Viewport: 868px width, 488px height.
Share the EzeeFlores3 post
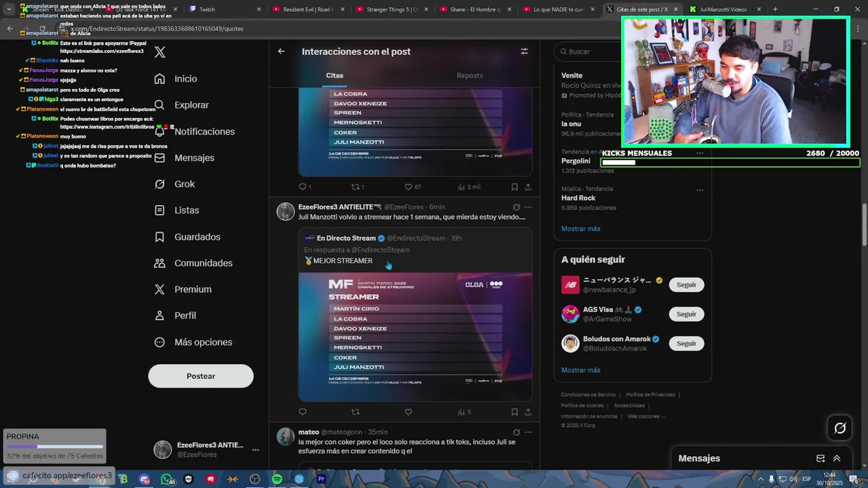(528, 412)
